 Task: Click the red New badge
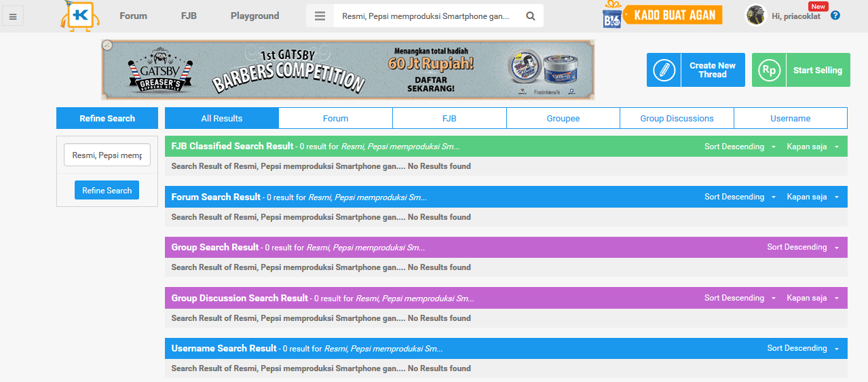coord(818,6)
